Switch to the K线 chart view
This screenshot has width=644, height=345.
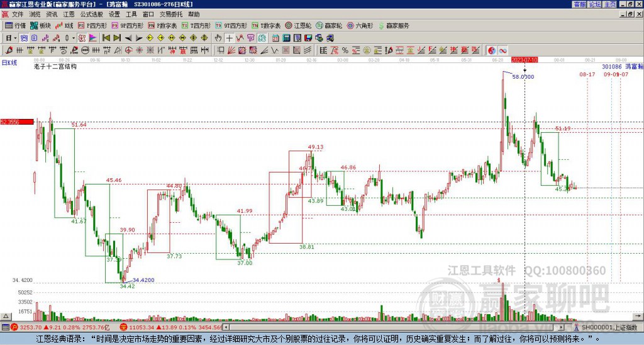coord(64,25)
